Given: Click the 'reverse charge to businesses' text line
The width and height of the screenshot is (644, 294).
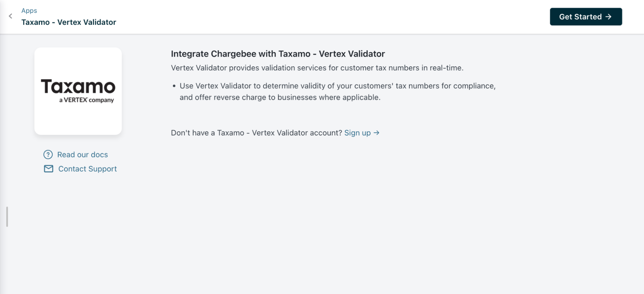Looking at the screenshot, I should 280,98.
